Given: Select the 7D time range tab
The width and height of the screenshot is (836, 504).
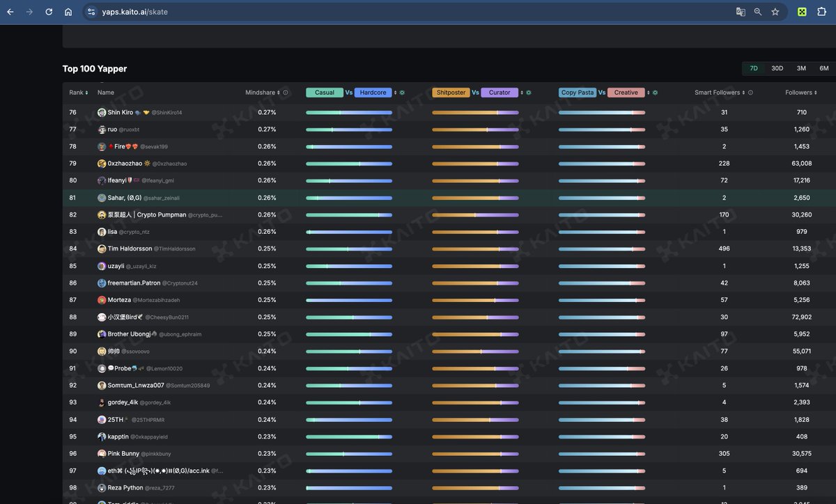Looking at the screenshot, I should click(x=754, y=68).
